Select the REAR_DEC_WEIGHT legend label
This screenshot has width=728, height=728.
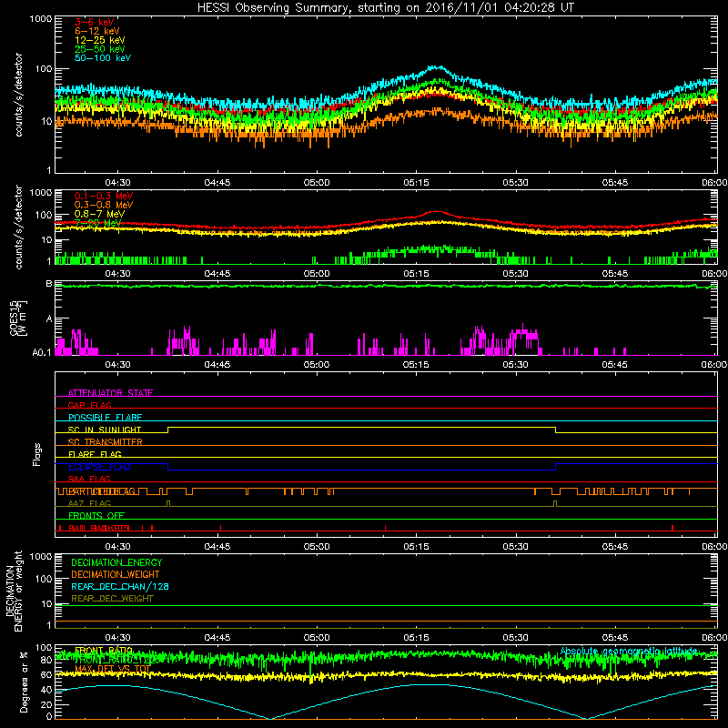tap(112, 599)
